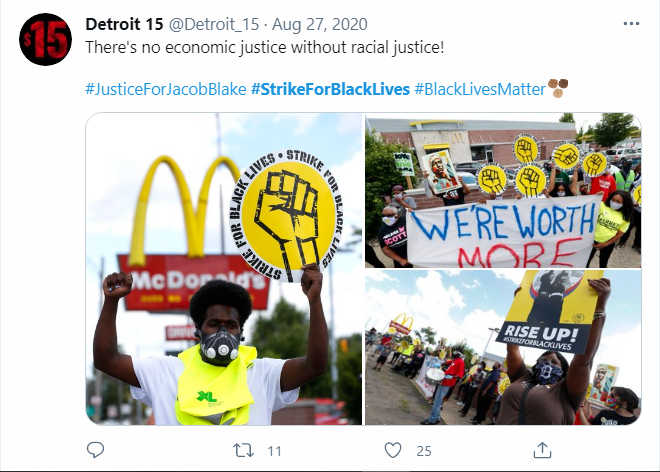Click the reply speech bubble icon

(x=96, y=450)
